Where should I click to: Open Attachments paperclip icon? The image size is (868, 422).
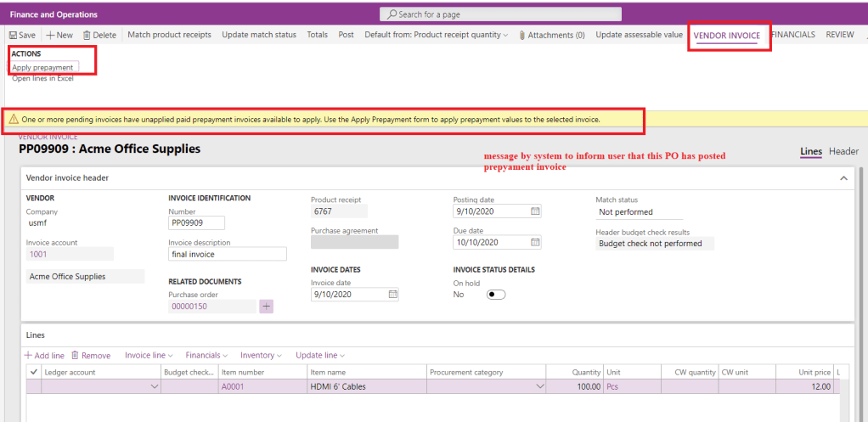point(522,35)
